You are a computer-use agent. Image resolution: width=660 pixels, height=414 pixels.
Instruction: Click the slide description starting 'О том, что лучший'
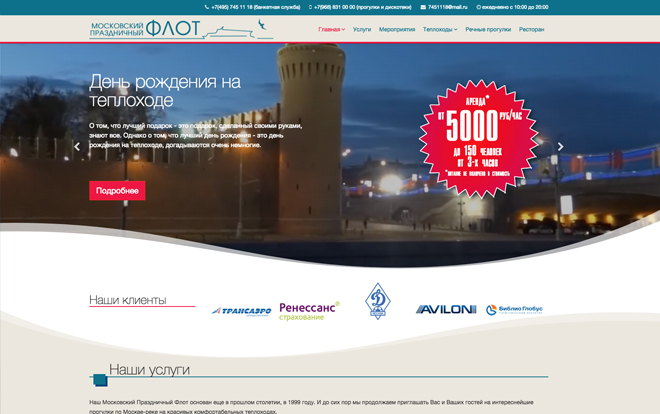pos(196,135)
